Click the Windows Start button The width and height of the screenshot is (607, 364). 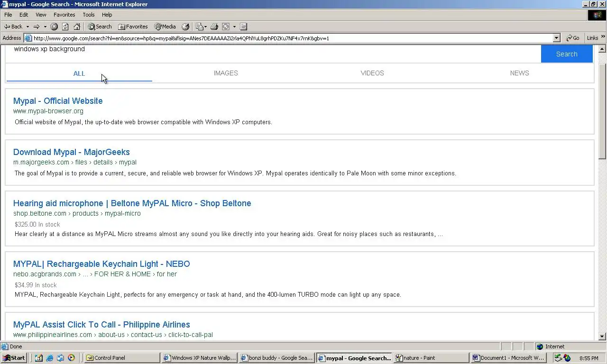pyautogui.click(x=14, y=358)
